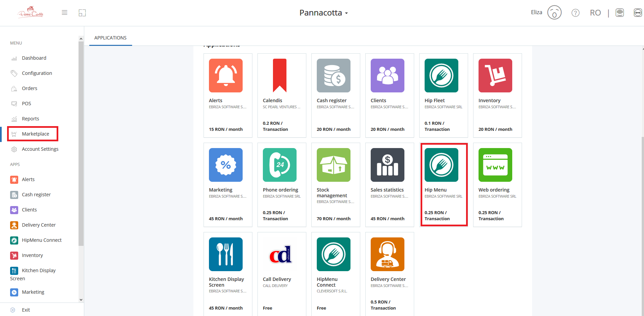Open the Call Delivery cd logo
This screenshot has width=644, height=316.
280,254
